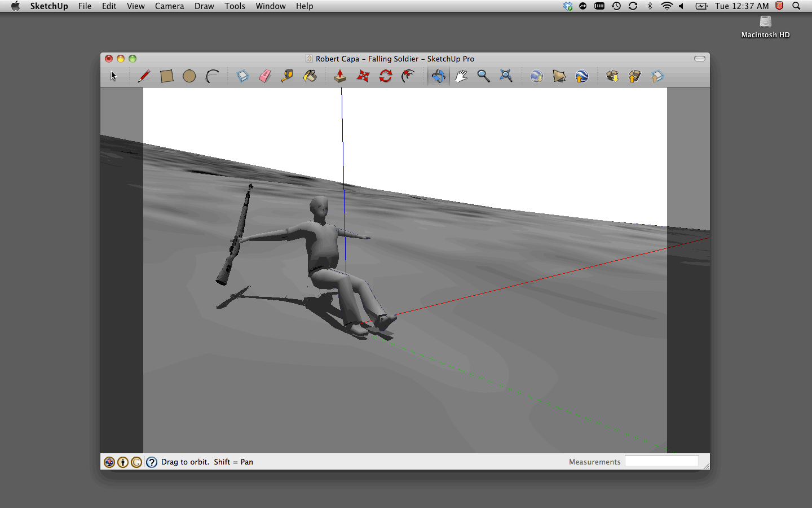Viewport: 812px width, 508px height.
Task: Click the Google sign-in status icon
Action: (136, 462)
